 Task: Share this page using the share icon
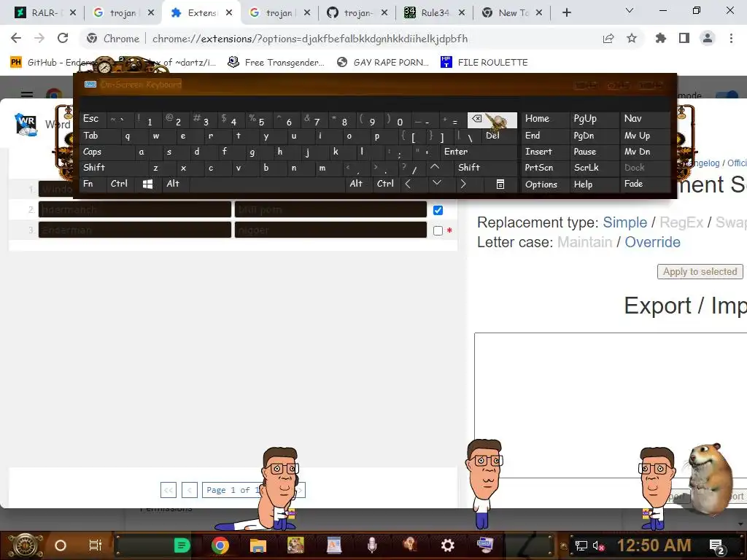click(608, 39)
